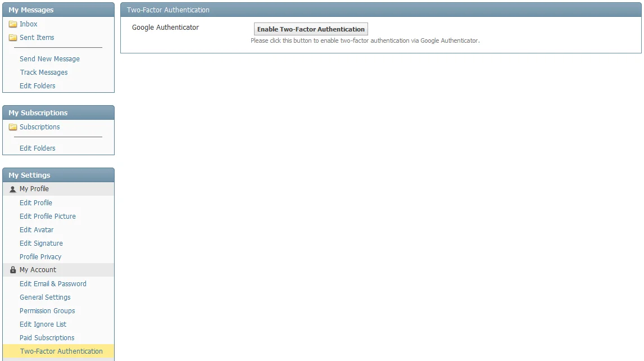Image resolution: width=644 pixels, height=361 pixels.
Task: Open Edit Avatar page
Action: (37, 230)
